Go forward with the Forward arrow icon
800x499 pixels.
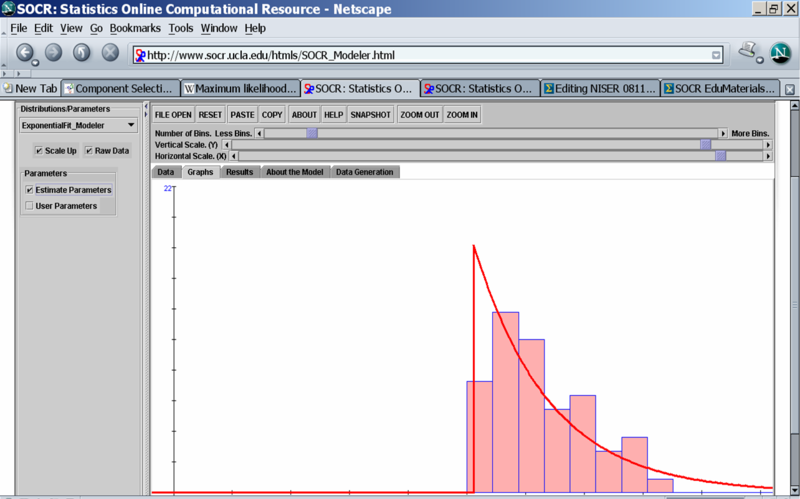[53, 52]
